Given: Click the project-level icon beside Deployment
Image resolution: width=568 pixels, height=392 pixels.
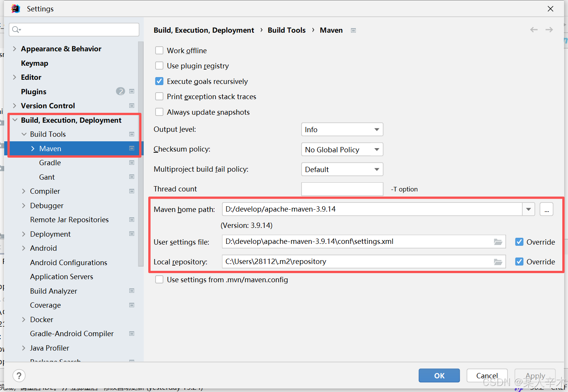Looking at the screenshot, I should 132,234.
